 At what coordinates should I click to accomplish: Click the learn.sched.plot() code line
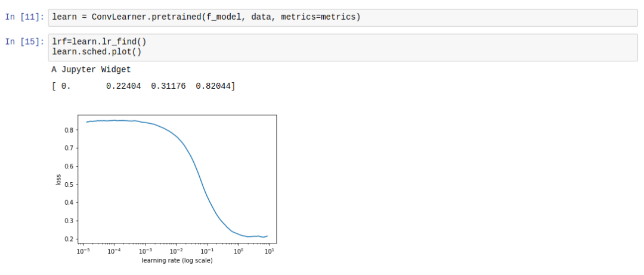(x=97, y=52)
